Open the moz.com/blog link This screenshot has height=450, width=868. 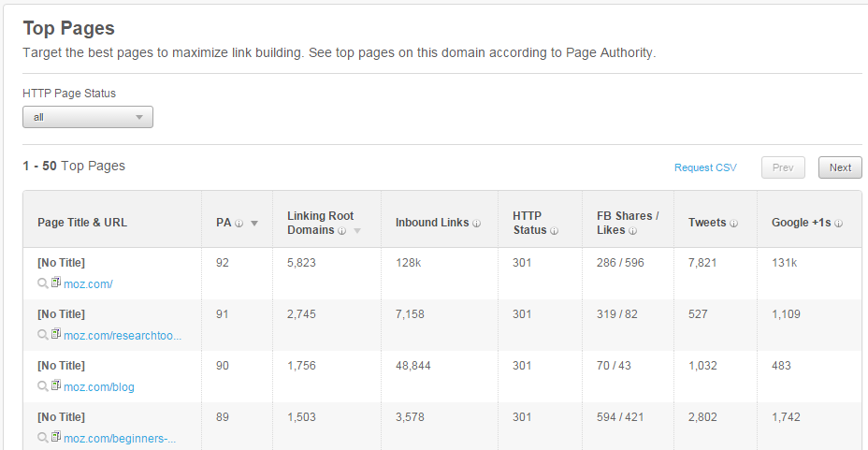coord(99,387)
